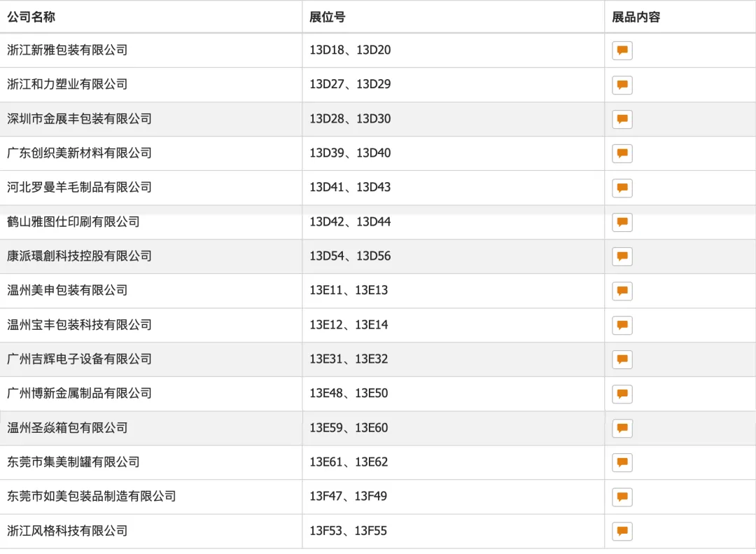Select company name 广州吉辉电子设备有限公司
Screen dimensions: 756x554
tap(80, 359)
